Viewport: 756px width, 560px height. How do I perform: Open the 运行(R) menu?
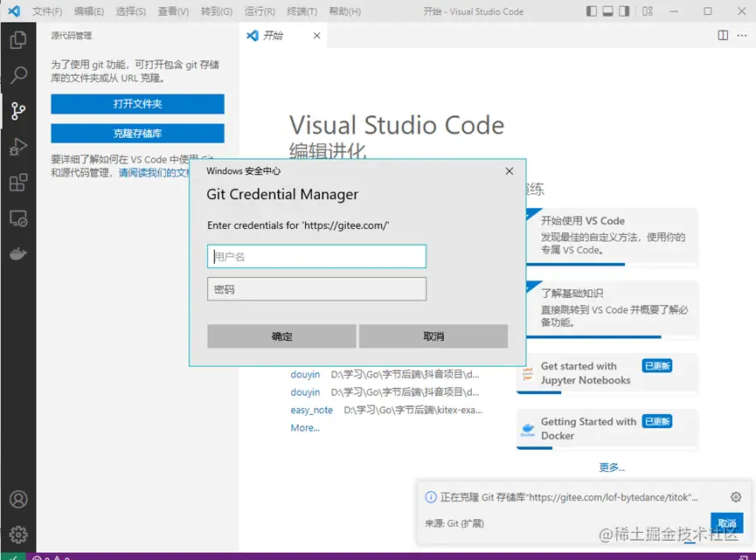point(260,11)
